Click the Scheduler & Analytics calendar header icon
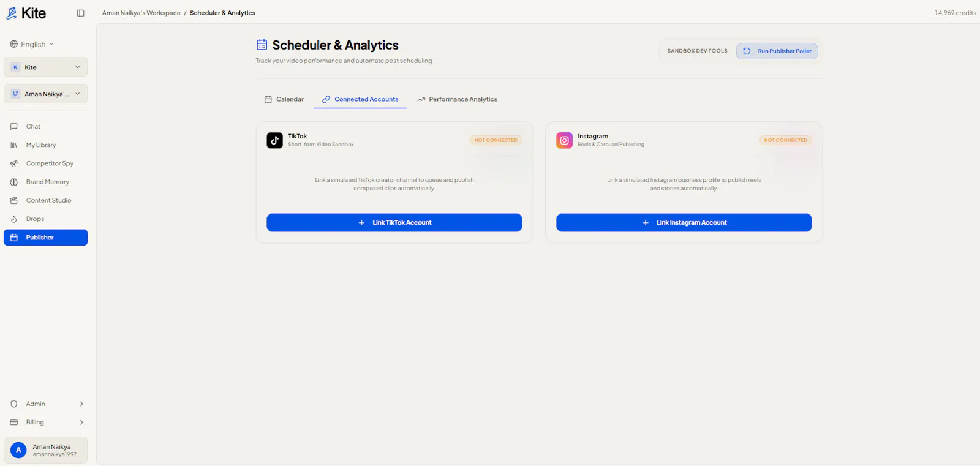This screenshot has height=466, width=980. [x=262, y=45]
